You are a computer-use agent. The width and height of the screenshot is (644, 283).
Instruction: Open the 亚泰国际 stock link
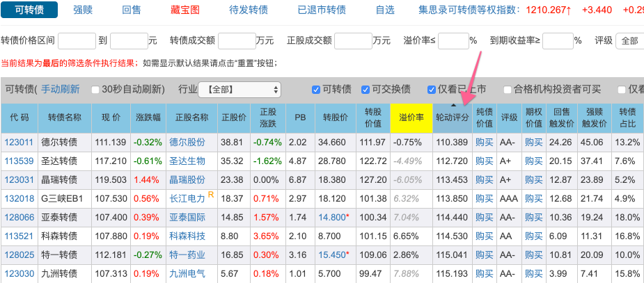click(187, 218)
